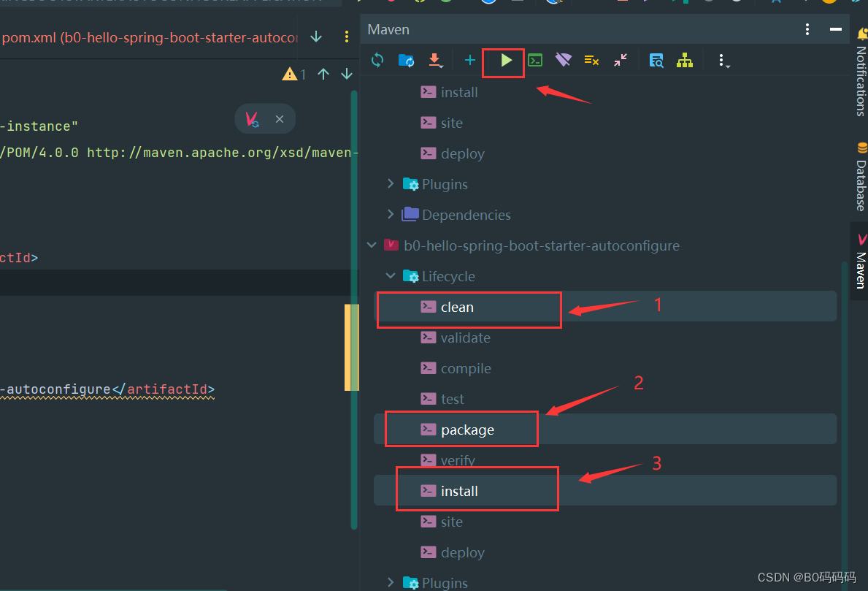Open Maven toolbar more options dropdown
The width and height of the screenshot is (868, 591).
tap(723, 61)
